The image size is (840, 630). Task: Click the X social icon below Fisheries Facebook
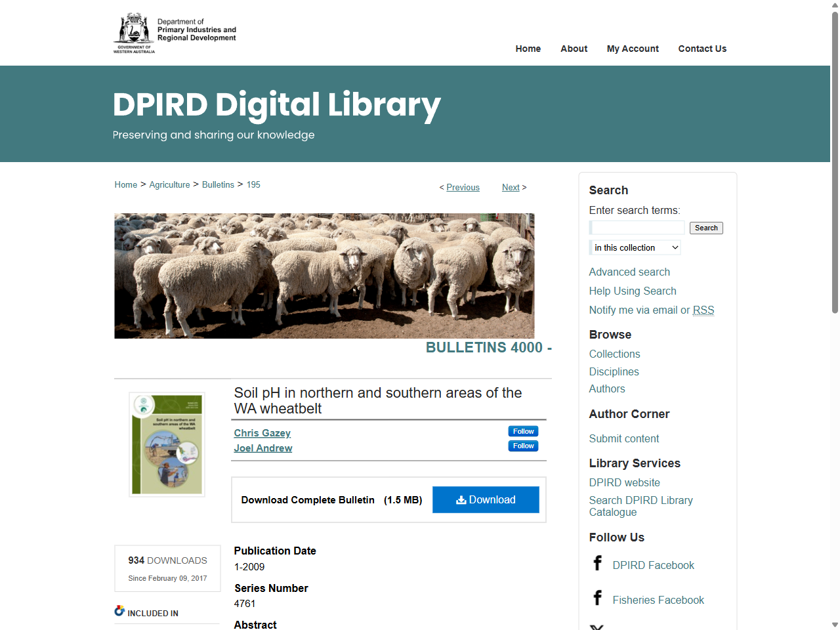click(598, 627)
